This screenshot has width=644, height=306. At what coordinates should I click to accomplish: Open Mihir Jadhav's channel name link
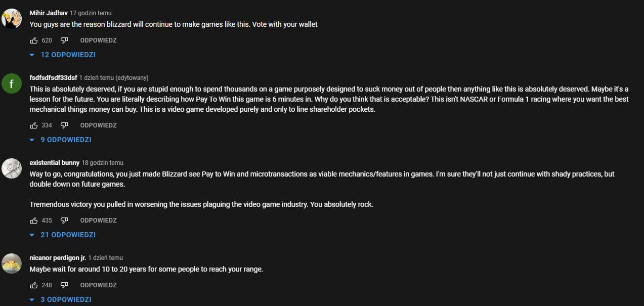point(49,13)
